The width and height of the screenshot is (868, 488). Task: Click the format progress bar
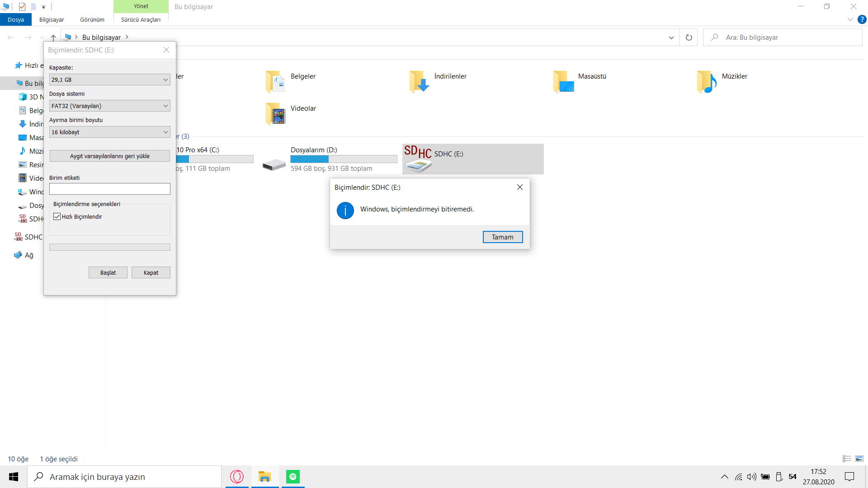tap(110, 247)
